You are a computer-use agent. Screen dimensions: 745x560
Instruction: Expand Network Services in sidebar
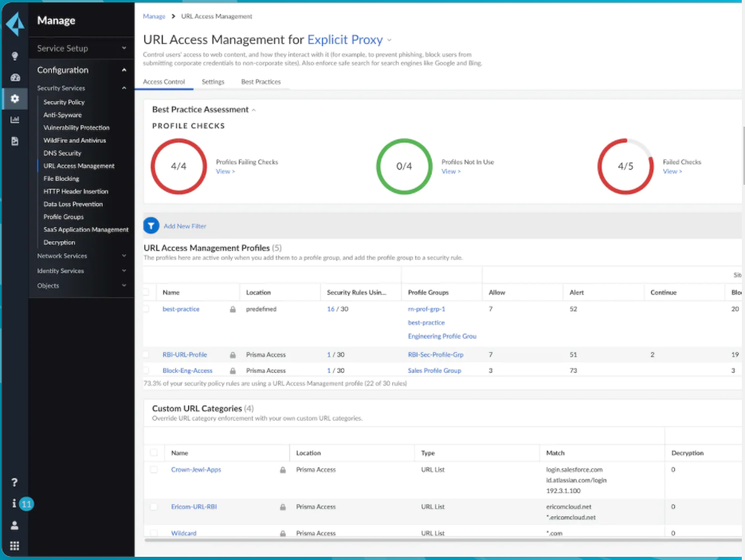point(81,256)
